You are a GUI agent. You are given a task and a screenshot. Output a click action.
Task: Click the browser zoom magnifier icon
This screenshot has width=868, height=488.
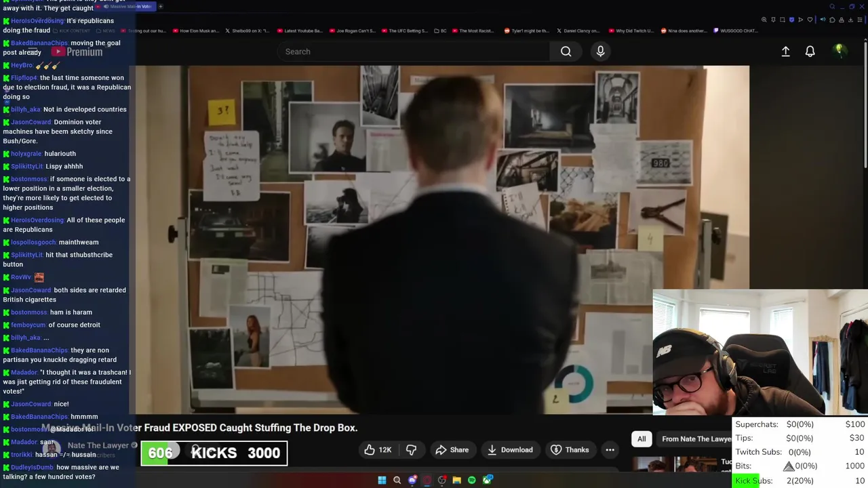pos(764,20)
